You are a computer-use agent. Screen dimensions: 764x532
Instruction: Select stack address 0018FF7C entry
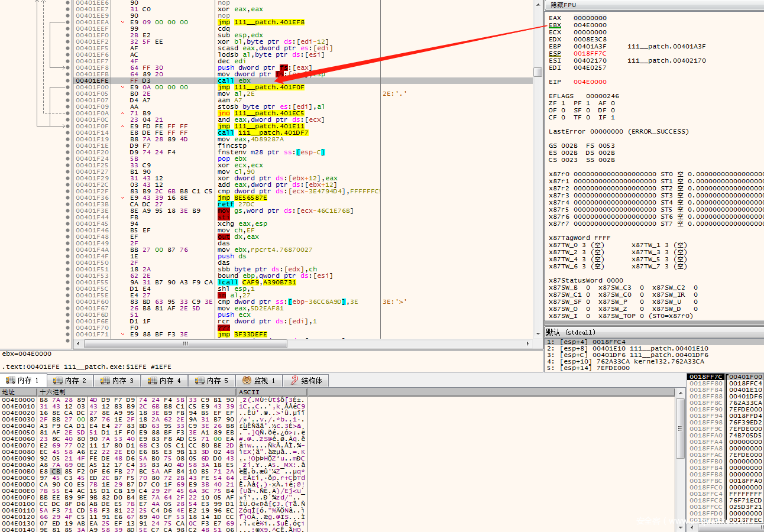click(704, 377)
